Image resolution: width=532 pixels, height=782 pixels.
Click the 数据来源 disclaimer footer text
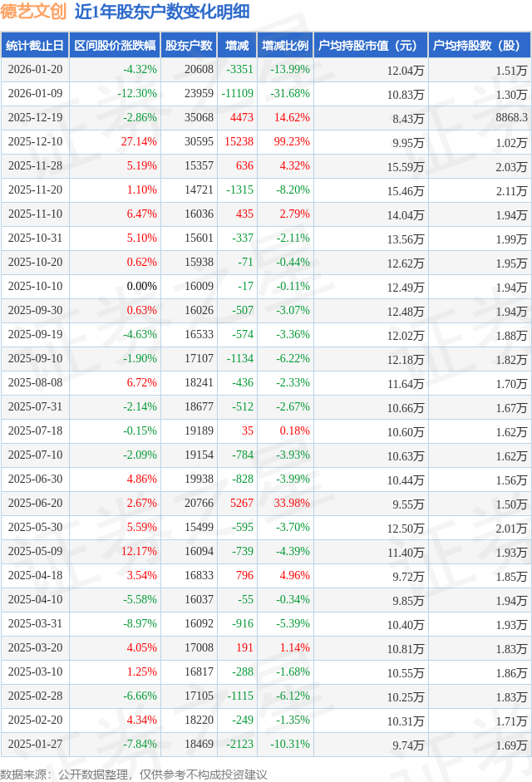[134, 774]
